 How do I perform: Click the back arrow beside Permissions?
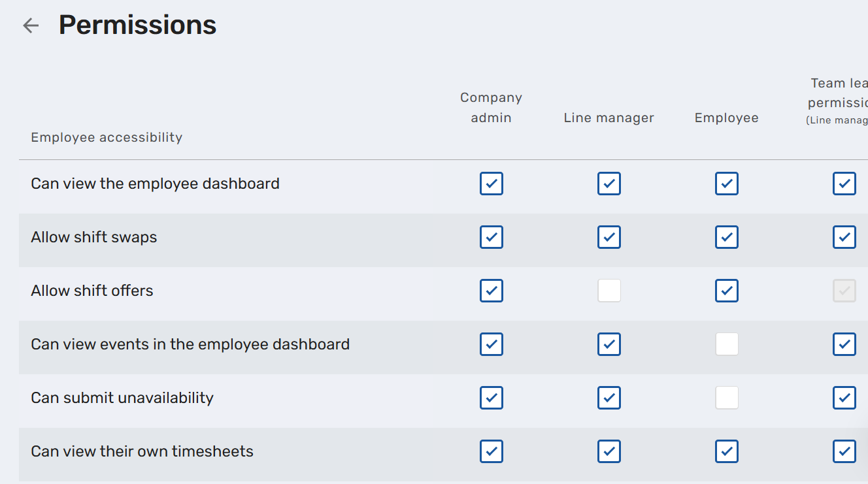pos(31,25)
